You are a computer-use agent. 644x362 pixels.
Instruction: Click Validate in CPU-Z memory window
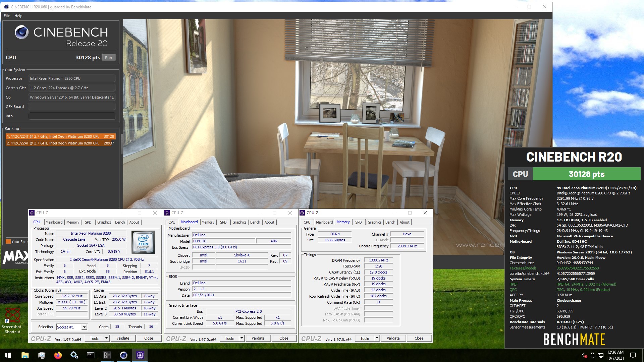tap(393, 338)
